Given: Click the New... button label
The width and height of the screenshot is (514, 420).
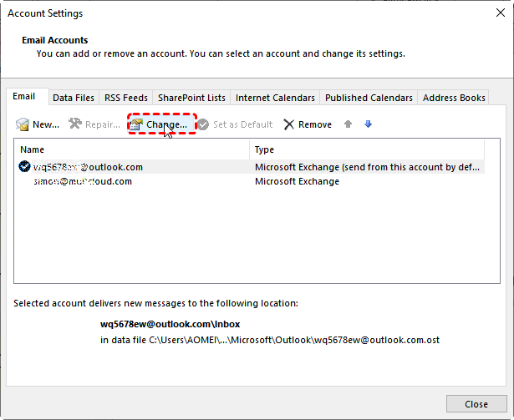Looking at the screenshot, I should 46,124.
